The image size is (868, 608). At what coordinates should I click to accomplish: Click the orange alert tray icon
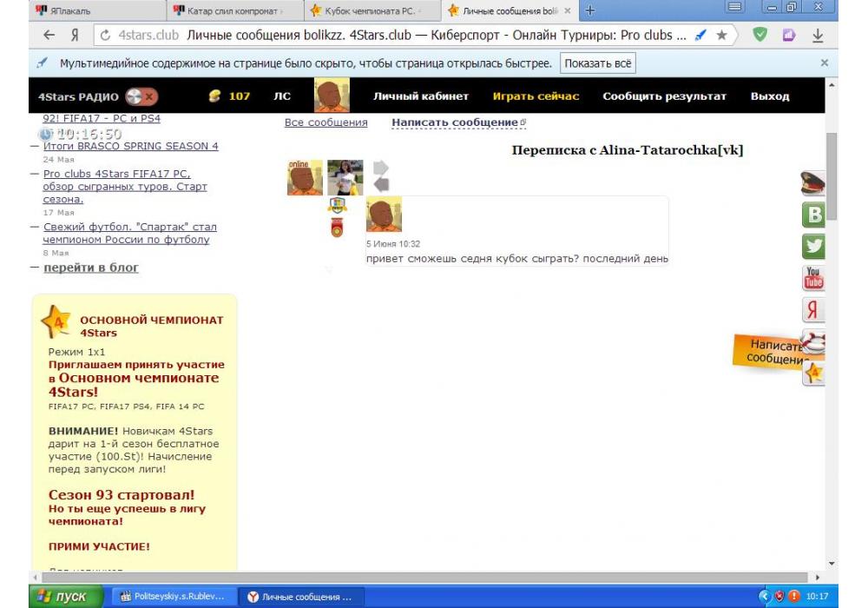(794, 597)
